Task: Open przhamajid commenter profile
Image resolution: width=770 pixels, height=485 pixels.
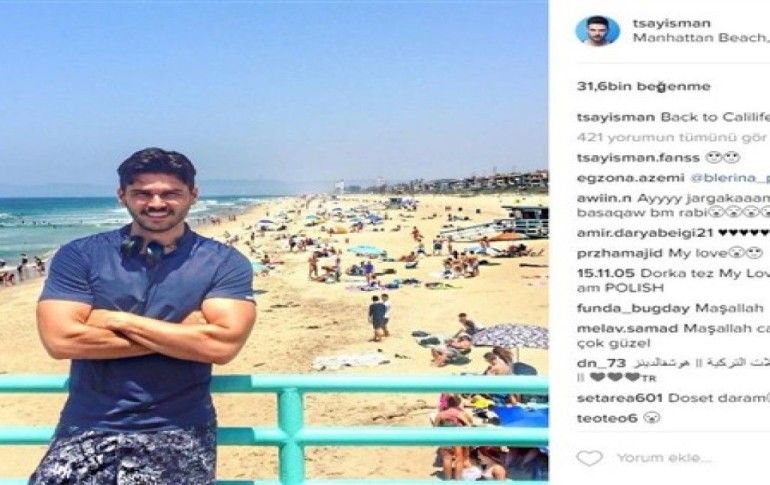Action: [x=620, y=253]
